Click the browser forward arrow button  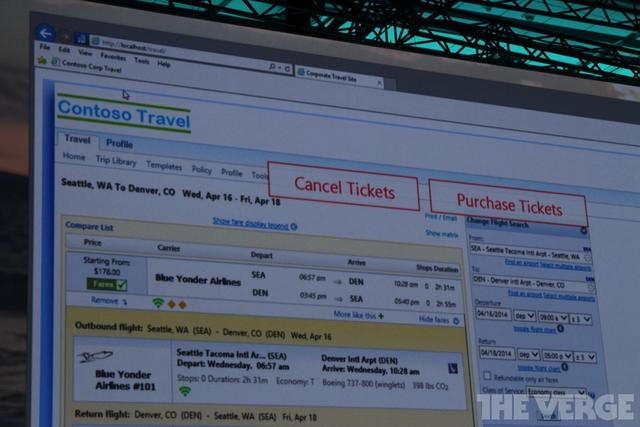(x=65, y=36)
